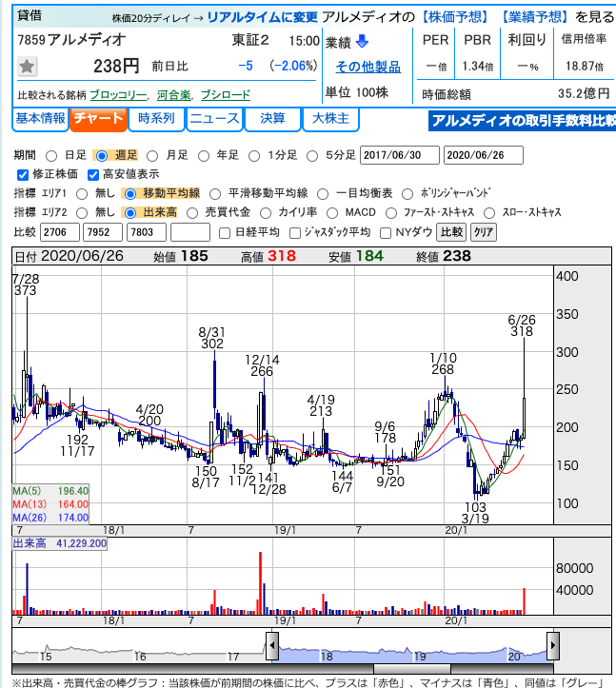Select the 月足 monthly period radio
The width and height of the screenshot is (616, 688).
pyautogui.click(x=152, y=156)
